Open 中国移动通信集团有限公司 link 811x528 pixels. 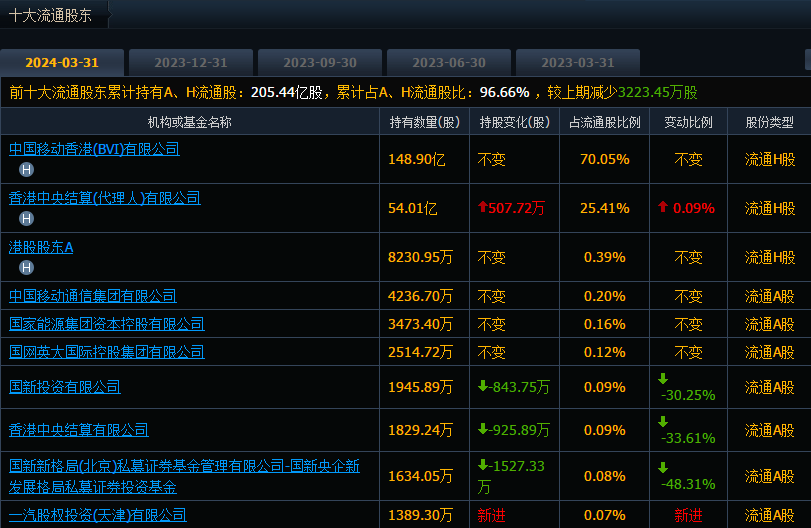pos(93,296)
